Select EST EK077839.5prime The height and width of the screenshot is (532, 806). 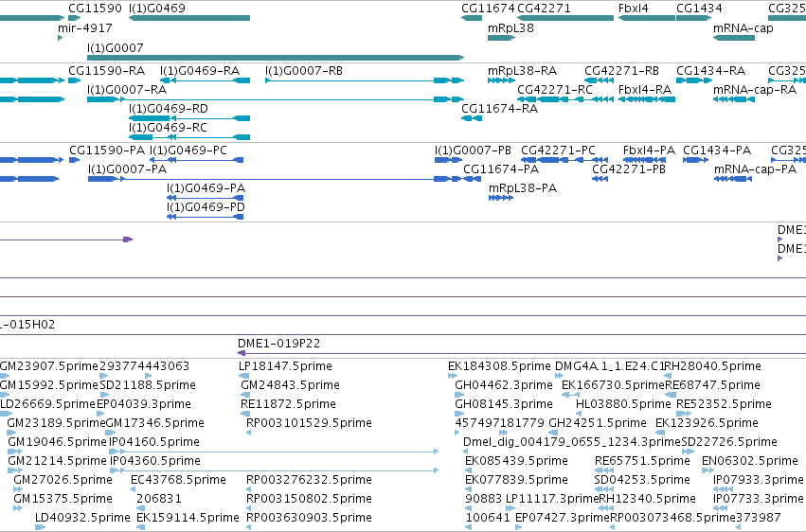click(467, 490)
